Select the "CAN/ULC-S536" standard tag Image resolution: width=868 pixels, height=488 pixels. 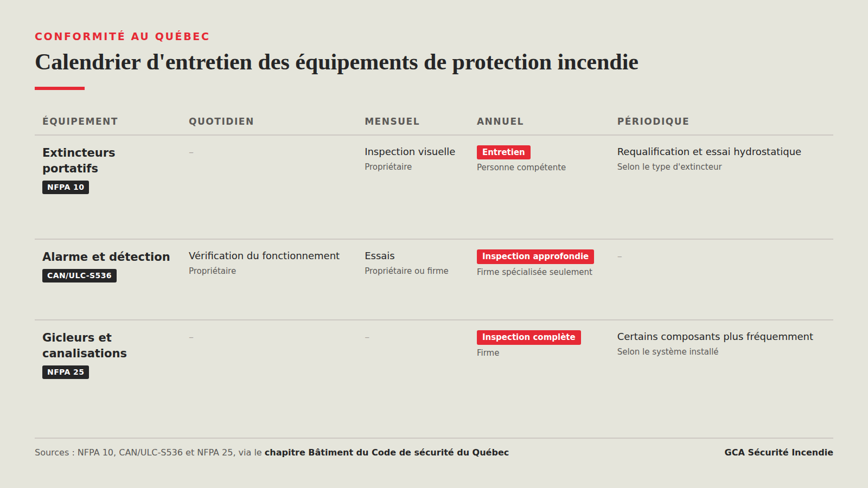click(79, 275)
